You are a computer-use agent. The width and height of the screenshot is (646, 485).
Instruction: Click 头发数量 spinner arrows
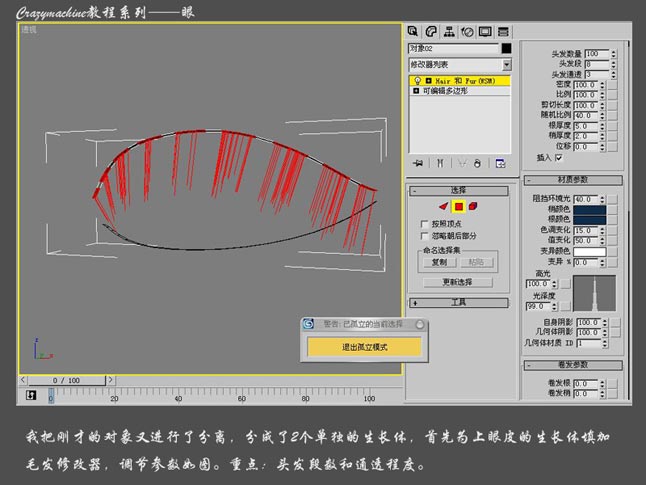coord(614,54)
